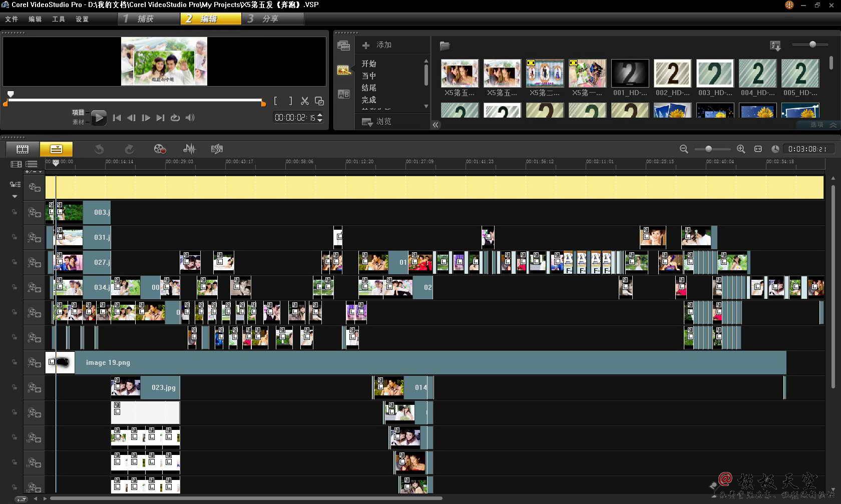Screen dimensions: 841x504
Task: Open the 编辑 (Edit) menu
Action: click(x=35, y=19)
